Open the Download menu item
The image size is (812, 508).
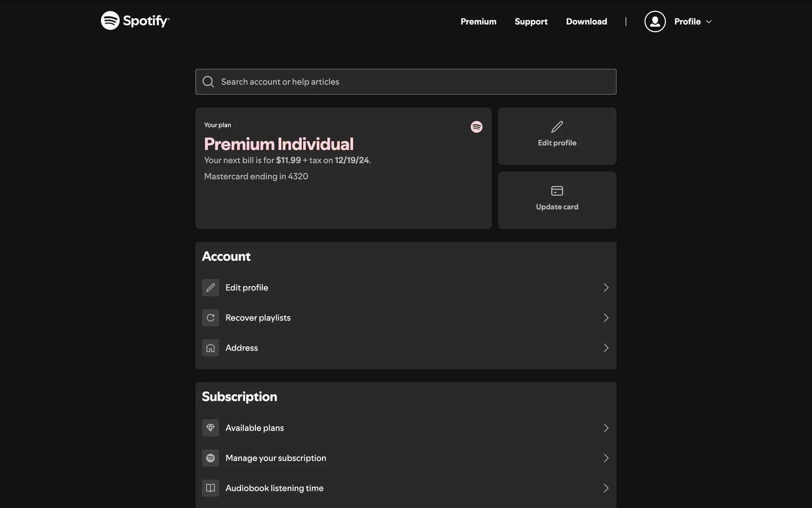point(586,22)
